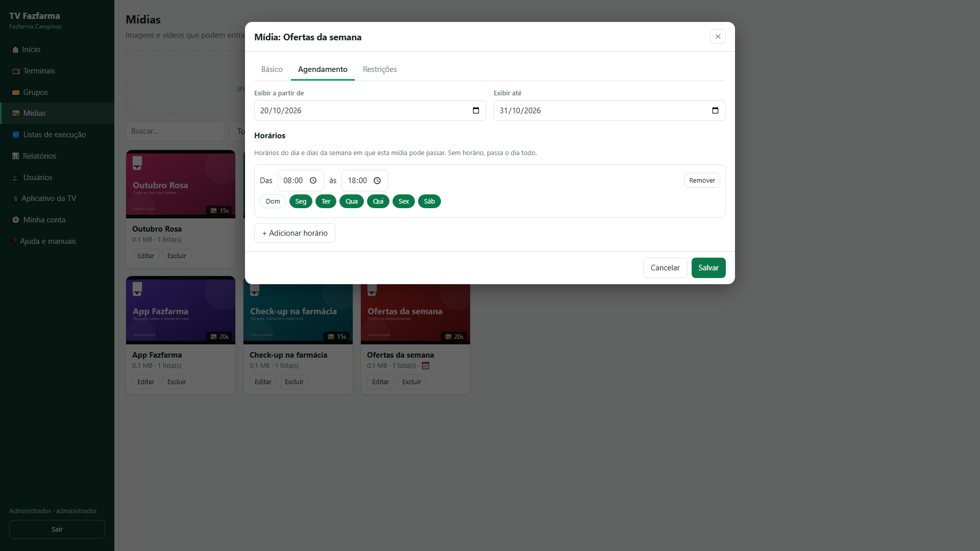This screenshot has height=551, width=980.
Task: Click Editar on Outubro Rosa card
Action: tap(145, 256)
